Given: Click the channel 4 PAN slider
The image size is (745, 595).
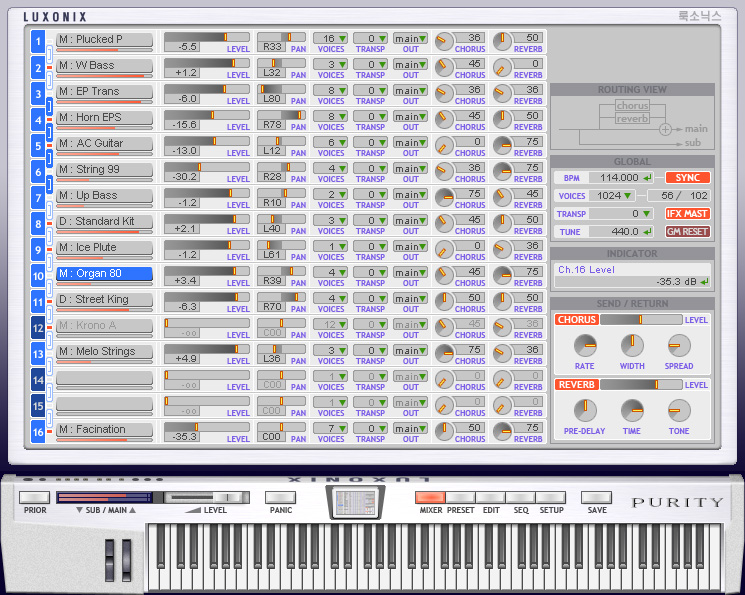Looking at the screenshot, I should coord(281,115).
